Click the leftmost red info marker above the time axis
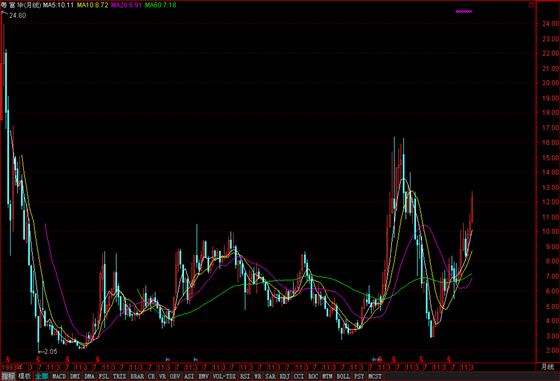 point(8,359)
